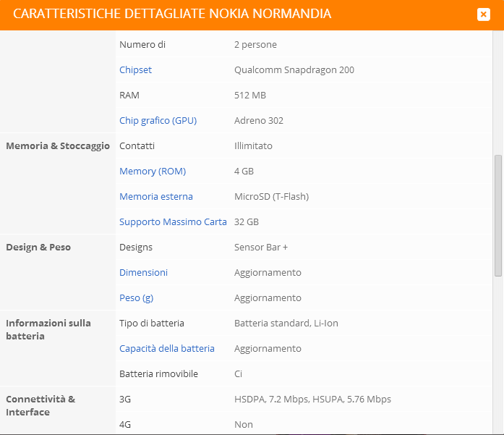Click the Design & Peso section heading

point(38,247)
